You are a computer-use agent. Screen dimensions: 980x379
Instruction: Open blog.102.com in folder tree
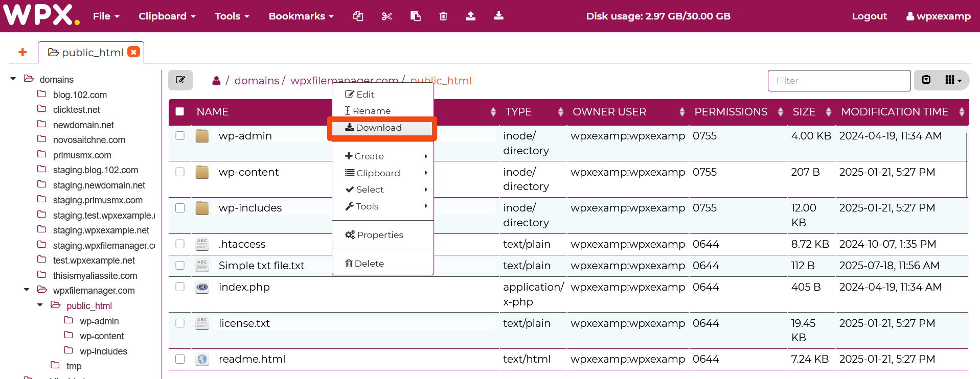pos(80,95)
